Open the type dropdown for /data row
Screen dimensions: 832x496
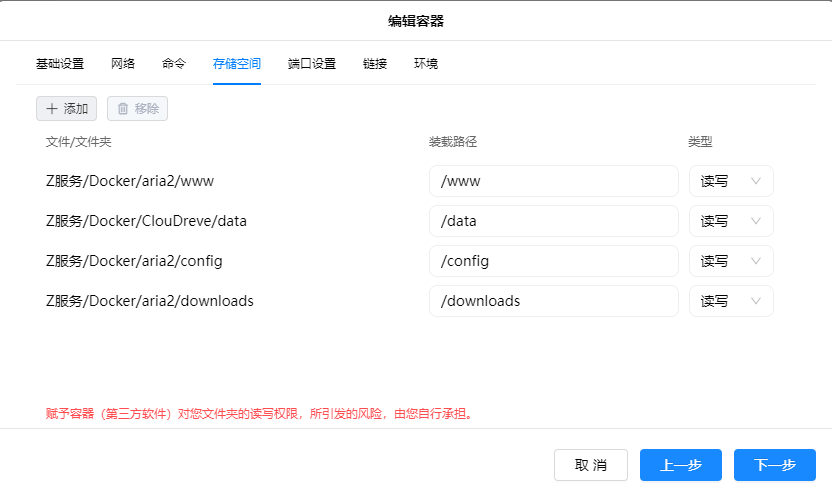(x=731, y=221)
